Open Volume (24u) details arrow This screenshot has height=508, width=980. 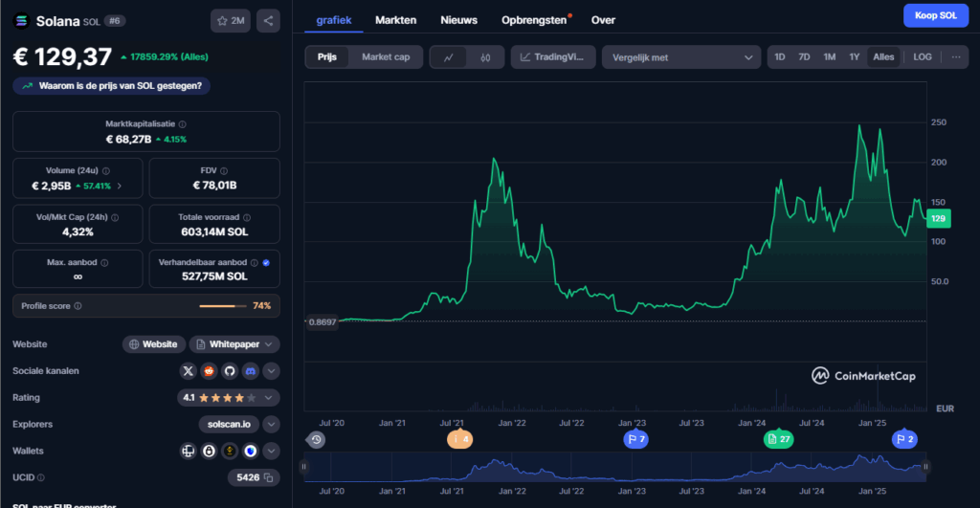pos(120,187)
